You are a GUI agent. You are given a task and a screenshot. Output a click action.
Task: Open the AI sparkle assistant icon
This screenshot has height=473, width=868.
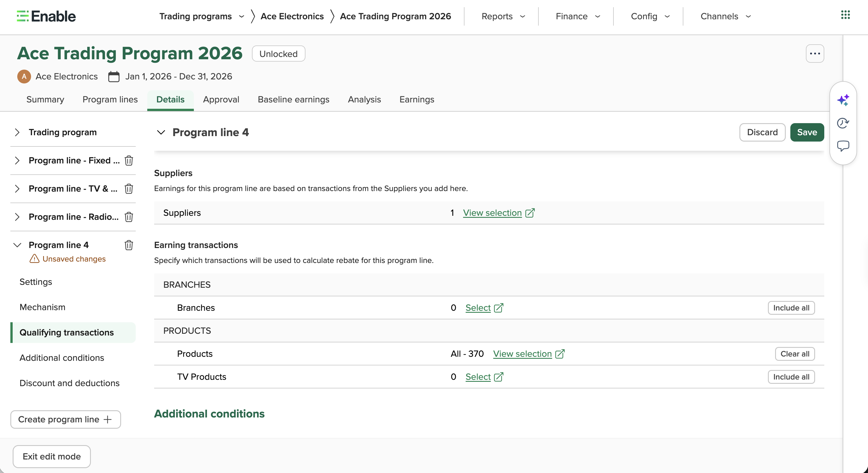point(843,100)
